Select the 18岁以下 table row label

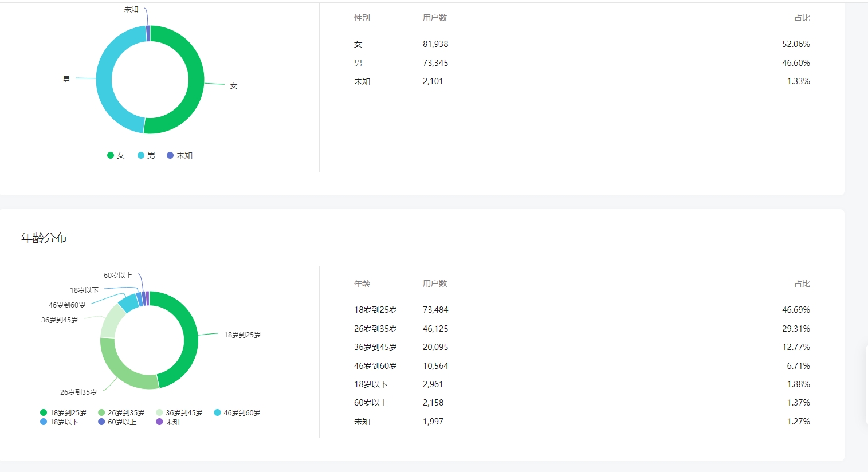[371, 384]
